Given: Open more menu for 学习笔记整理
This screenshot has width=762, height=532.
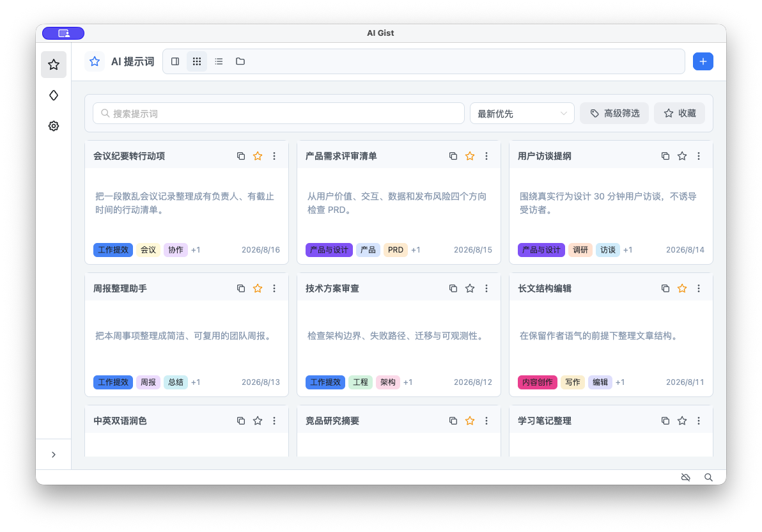Looking at the screenshot, I should 699,421.
